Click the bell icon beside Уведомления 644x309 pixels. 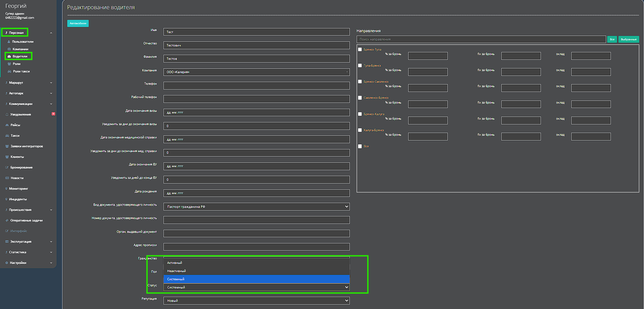coord(7,115)
